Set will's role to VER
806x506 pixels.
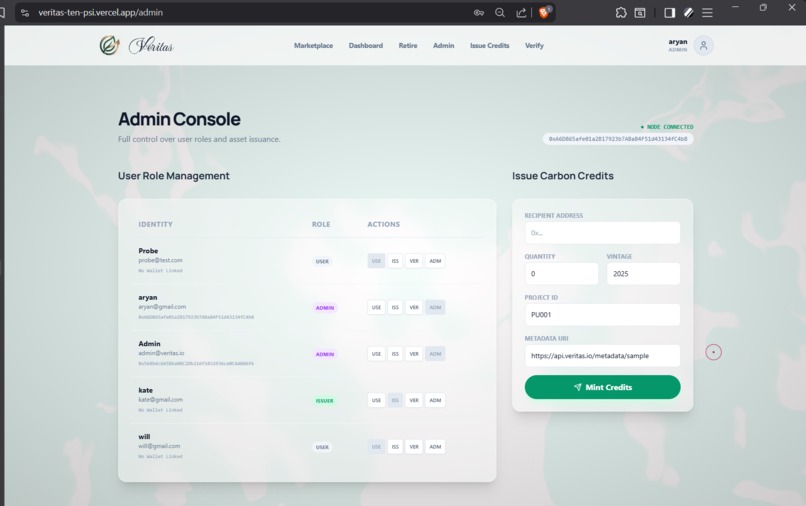pyautogui.click(x=414, y=447)
